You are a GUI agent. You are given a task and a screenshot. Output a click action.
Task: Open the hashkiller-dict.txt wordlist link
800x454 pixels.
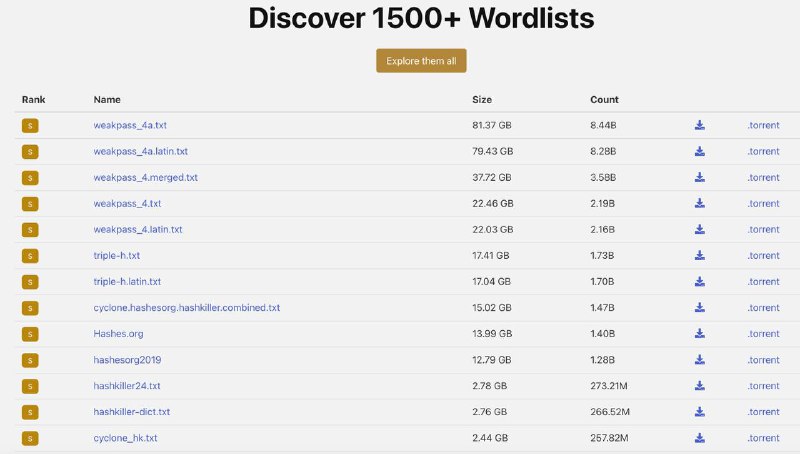[x=132, y=412]
